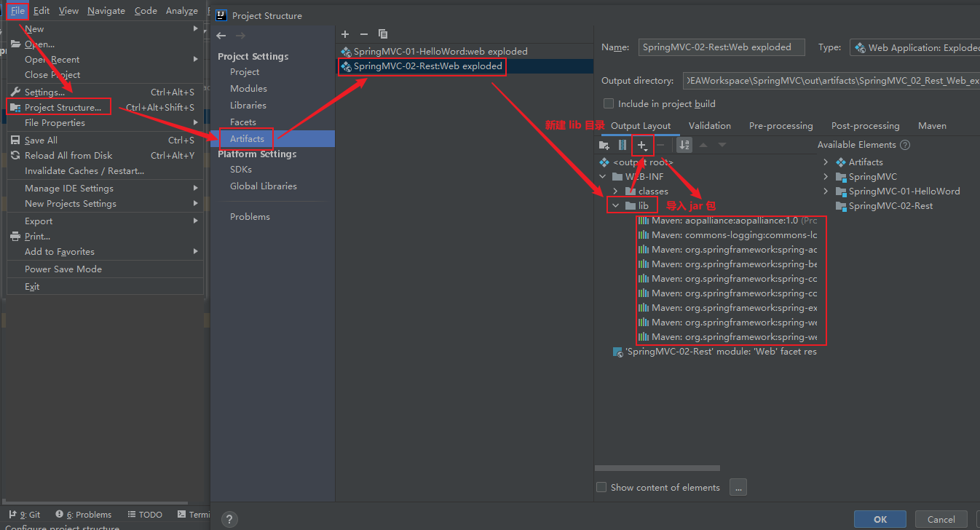Toggle Include in project build checkbox
This screenshot has height=530, width=980.
(x=609, y=103)
